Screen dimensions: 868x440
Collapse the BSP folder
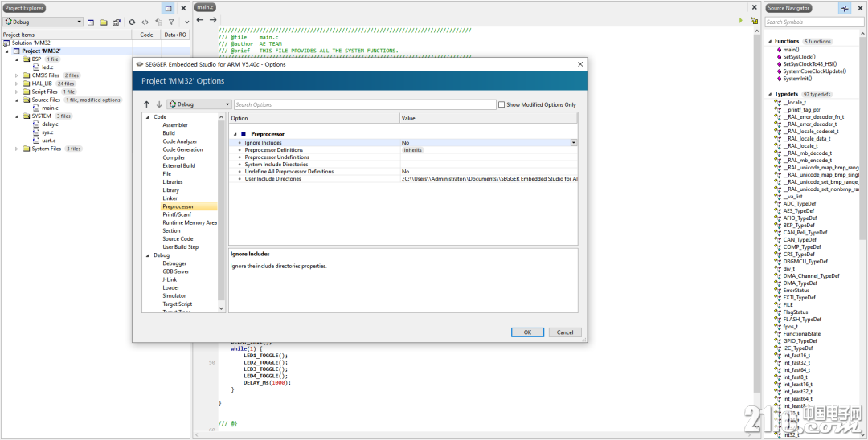[x=17, y=59]
